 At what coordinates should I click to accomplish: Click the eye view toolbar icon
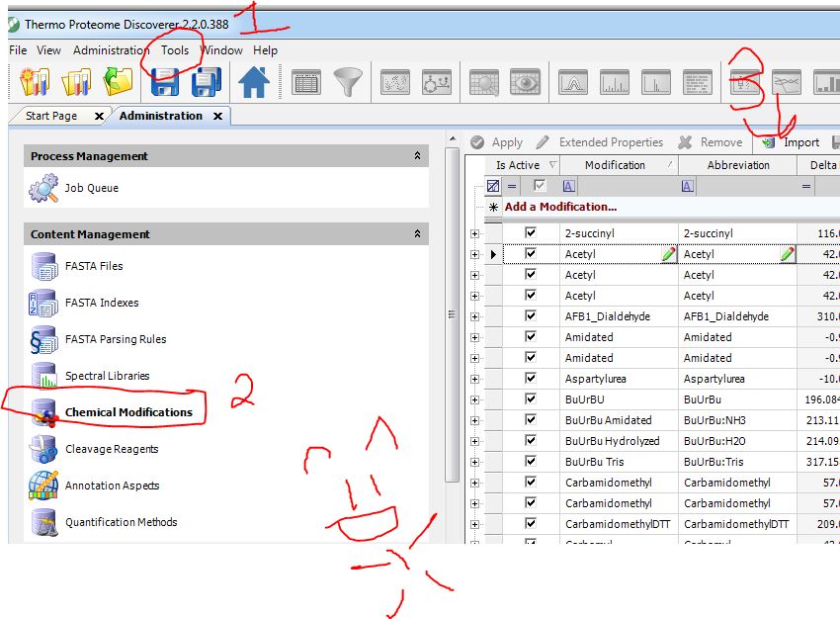(525, 82)
